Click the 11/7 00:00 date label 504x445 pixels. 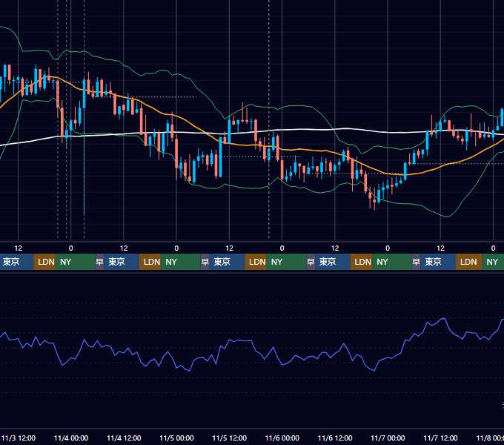pyautogui.click(x=388, y=438)
